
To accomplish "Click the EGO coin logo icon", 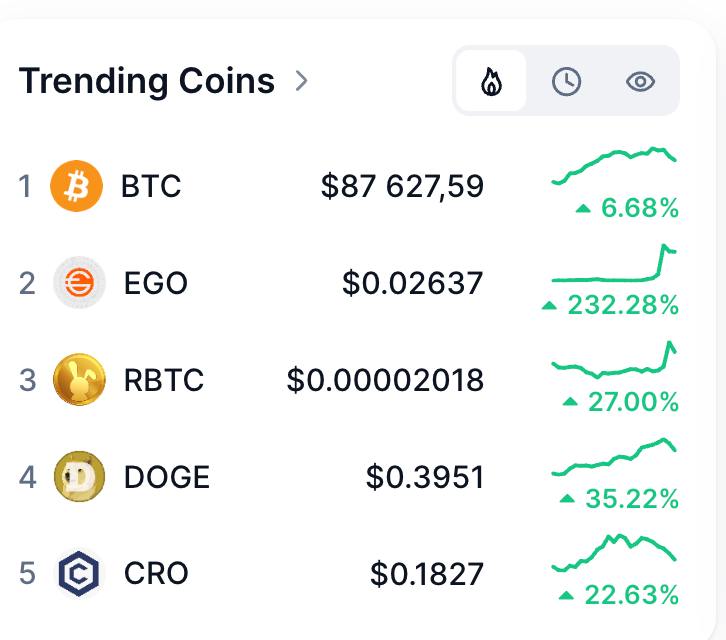I will pyautogui.click(x=79, y=282).
